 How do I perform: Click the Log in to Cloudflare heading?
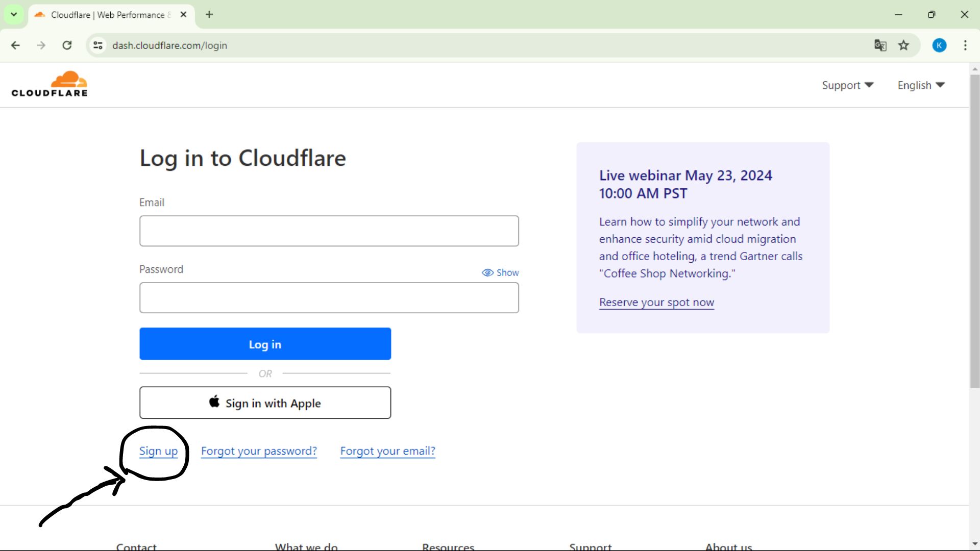(x=243, y=158)
